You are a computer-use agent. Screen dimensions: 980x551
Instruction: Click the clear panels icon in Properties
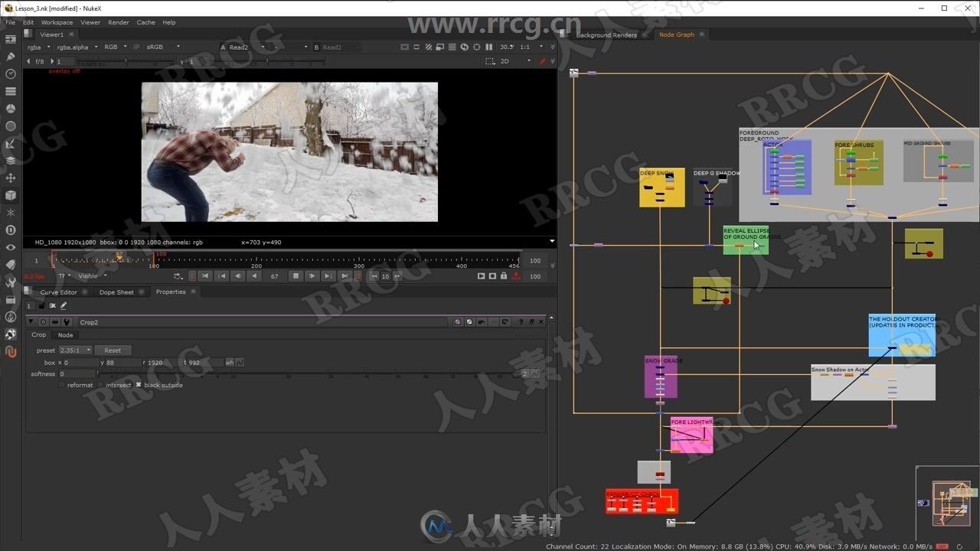point(53,306)
